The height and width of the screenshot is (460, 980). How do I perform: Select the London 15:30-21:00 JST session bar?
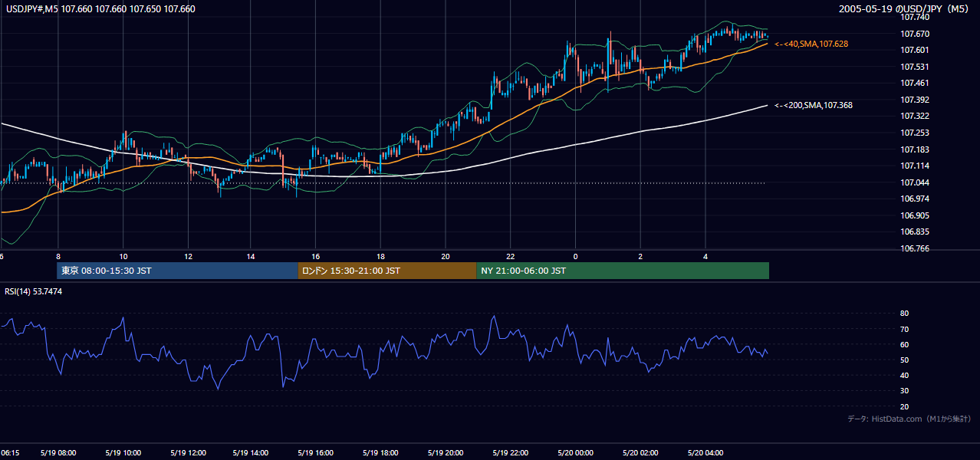point(387,271)
